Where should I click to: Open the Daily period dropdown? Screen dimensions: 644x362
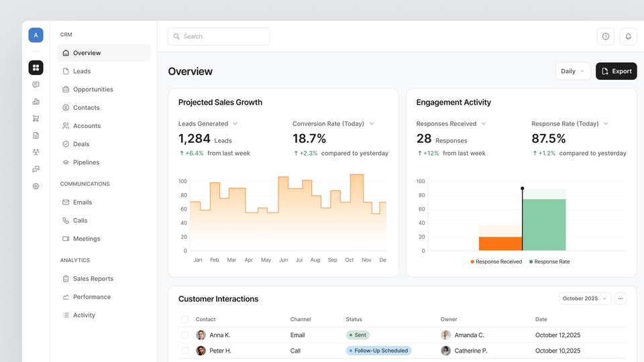tap(572, 71)
